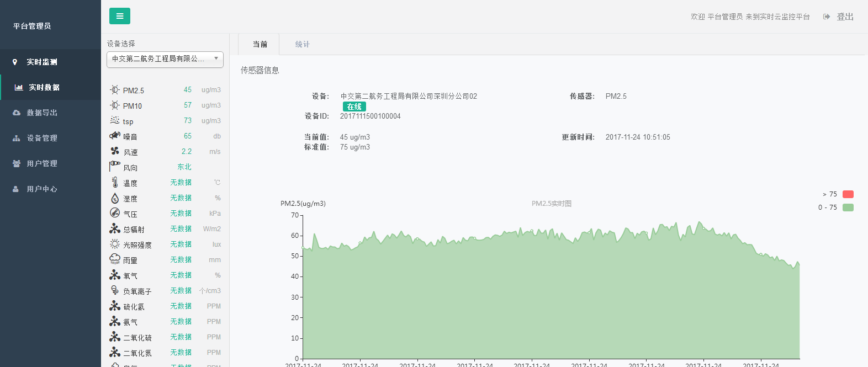Select the PM2.5 sensor icon
This screenshot has width=868, height=367.
tap(114, 90)
